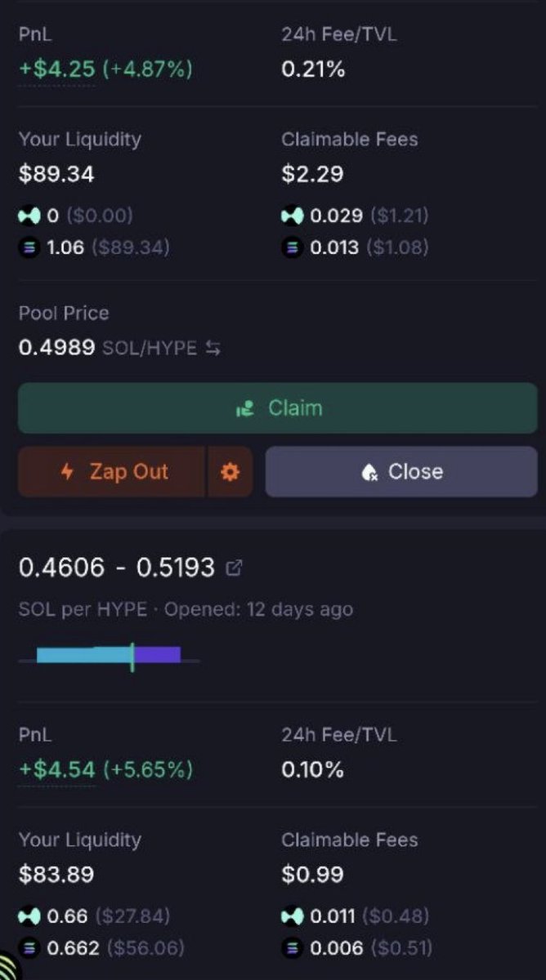Screen dimensions: 546x980
Task: Click the HYPE icon beside 0.029 claimable fees
Action: tap(292, 216)
